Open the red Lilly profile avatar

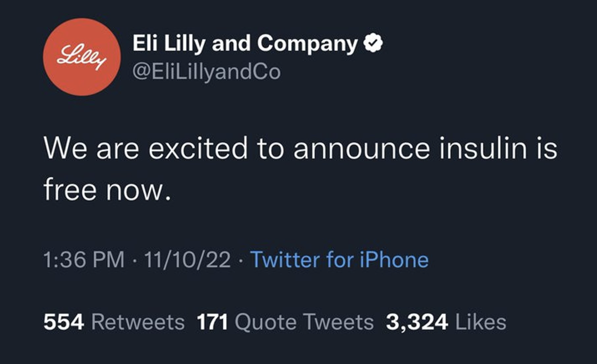click(82, 57)
